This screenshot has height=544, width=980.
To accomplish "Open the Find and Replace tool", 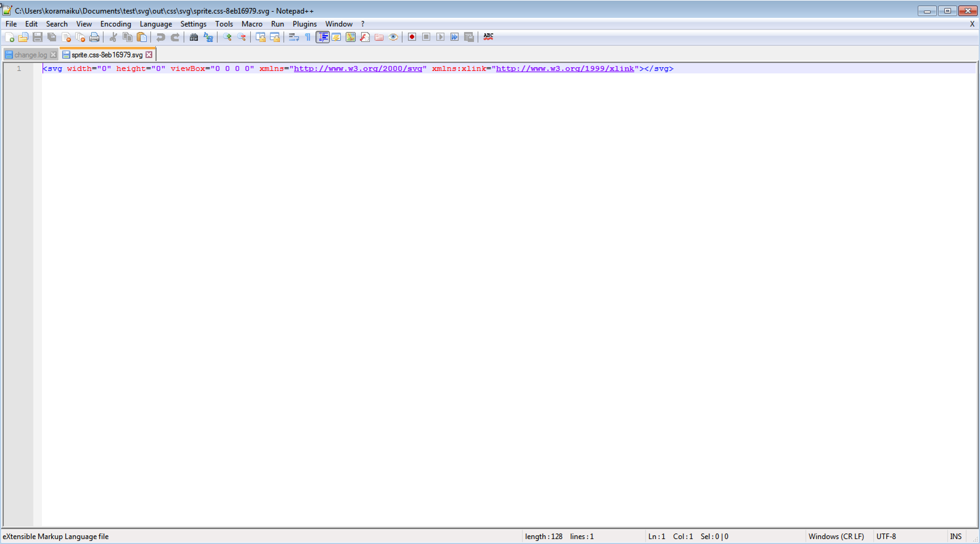I will [208, 37].
